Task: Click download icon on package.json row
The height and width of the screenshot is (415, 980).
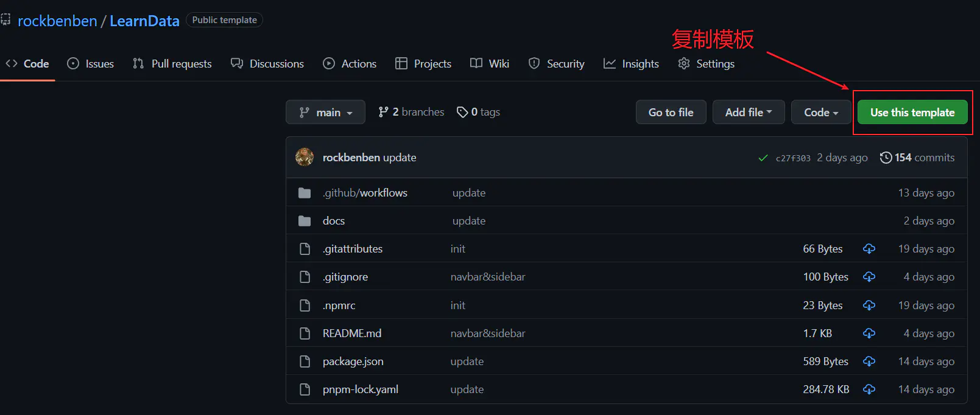Action: pyautogui.click(x=869, y=361)
